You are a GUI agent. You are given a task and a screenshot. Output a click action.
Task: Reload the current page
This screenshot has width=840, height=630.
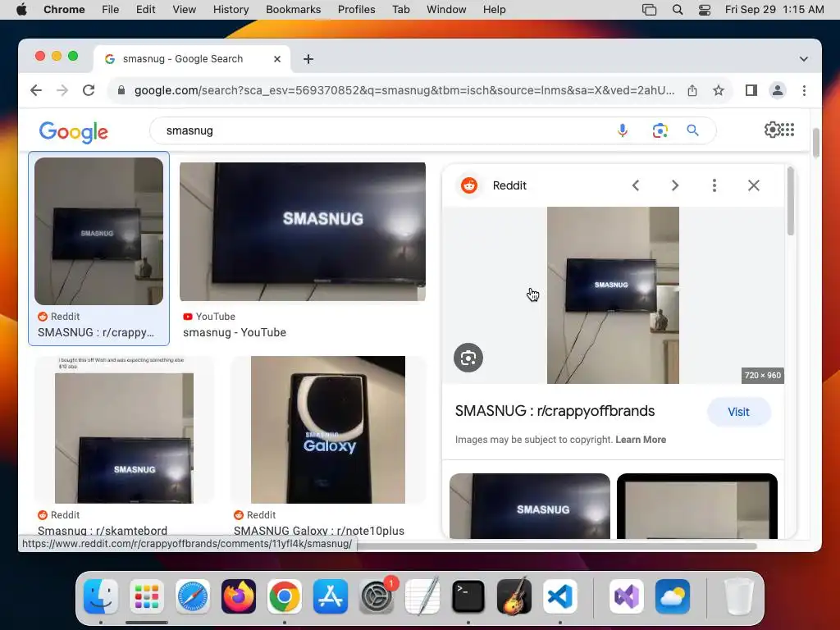coord(89,90)
